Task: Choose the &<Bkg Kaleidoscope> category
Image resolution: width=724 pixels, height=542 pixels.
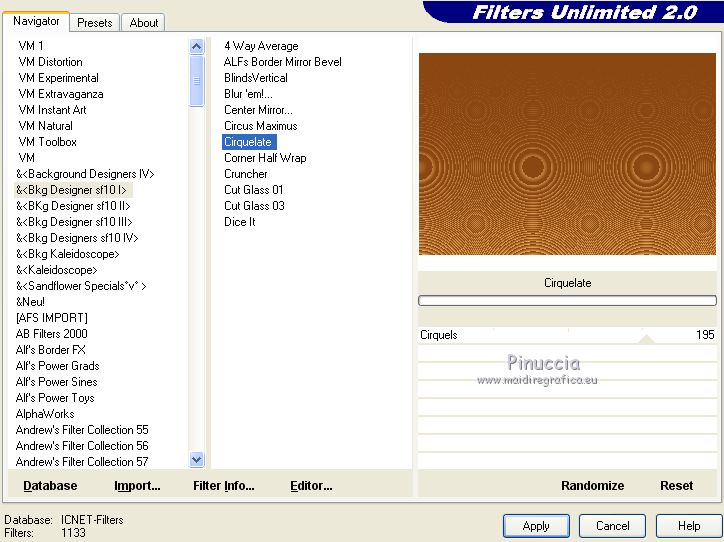Action: click(x=67, y=254)
